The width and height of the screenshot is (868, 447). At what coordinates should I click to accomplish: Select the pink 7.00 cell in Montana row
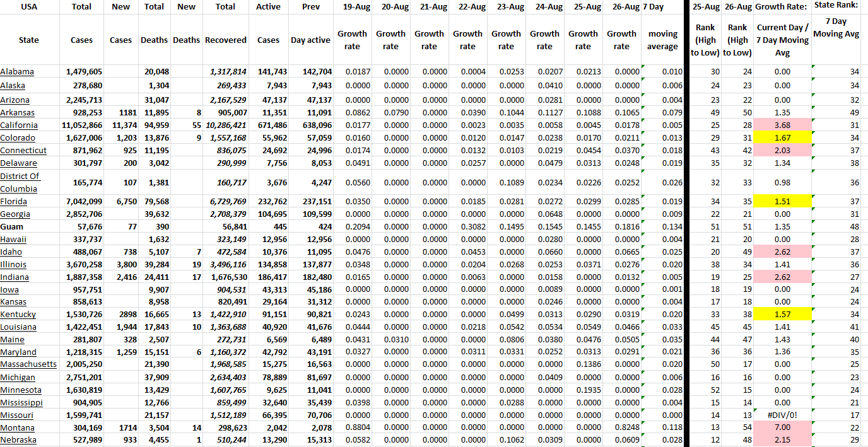click(x=783, y=427)
